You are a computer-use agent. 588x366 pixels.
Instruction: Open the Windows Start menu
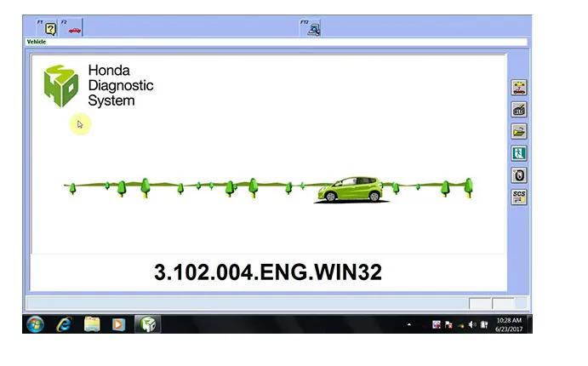coord(35,324)
